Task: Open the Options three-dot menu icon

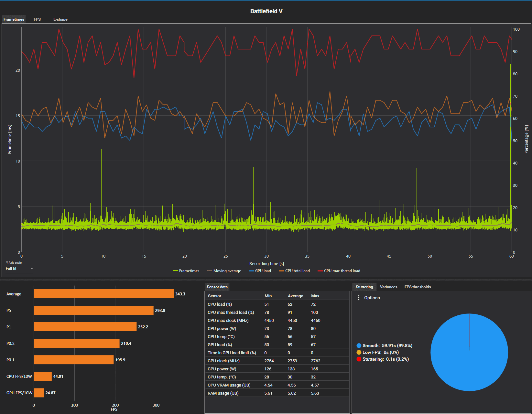Action: click(x=358, y=298)
